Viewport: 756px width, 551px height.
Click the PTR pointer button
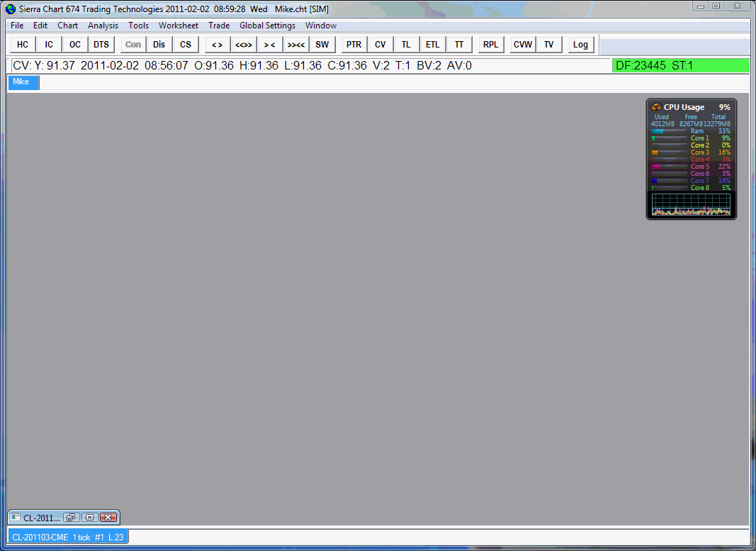click(x=354, y=45)
